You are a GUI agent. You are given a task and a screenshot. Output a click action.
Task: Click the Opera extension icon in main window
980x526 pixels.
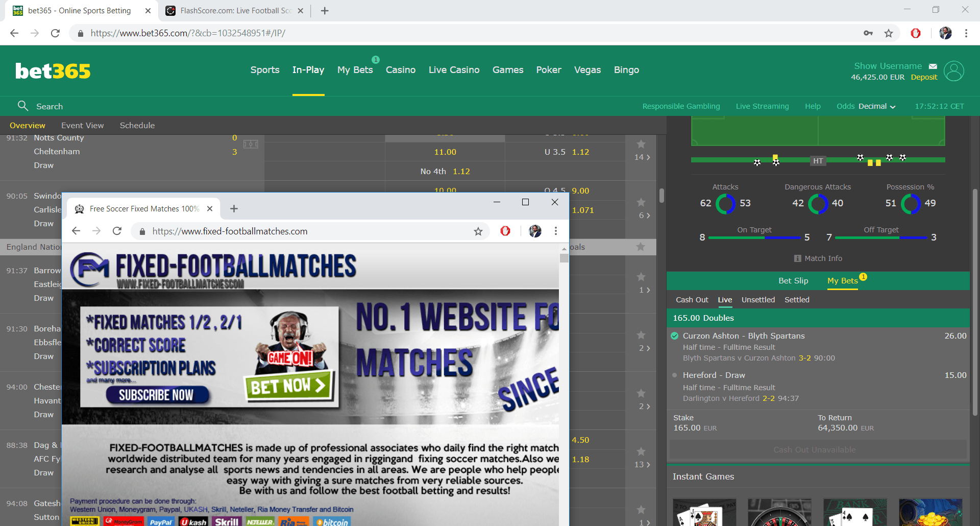click(916, 33)
